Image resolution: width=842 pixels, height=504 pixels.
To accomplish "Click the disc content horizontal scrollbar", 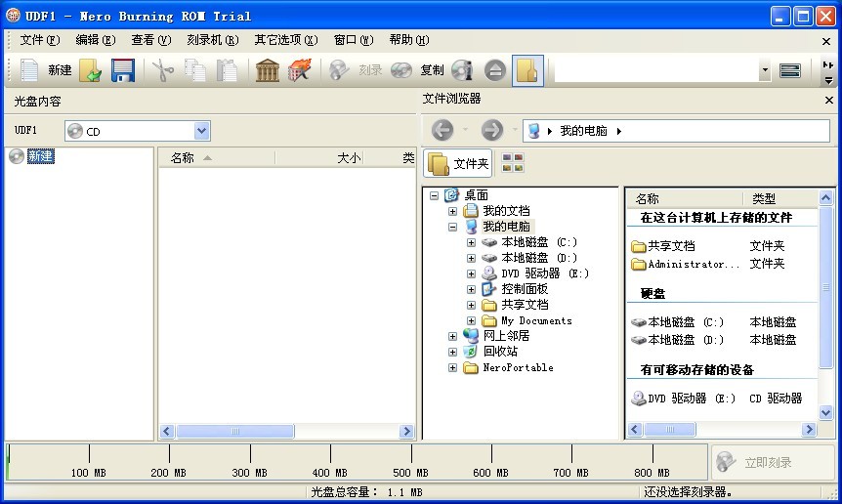I will click(x=287, y=431).
